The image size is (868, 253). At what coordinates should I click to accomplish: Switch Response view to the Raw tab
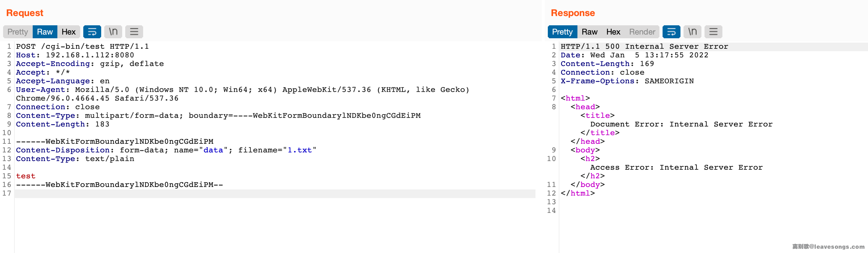tap(589, 32)
